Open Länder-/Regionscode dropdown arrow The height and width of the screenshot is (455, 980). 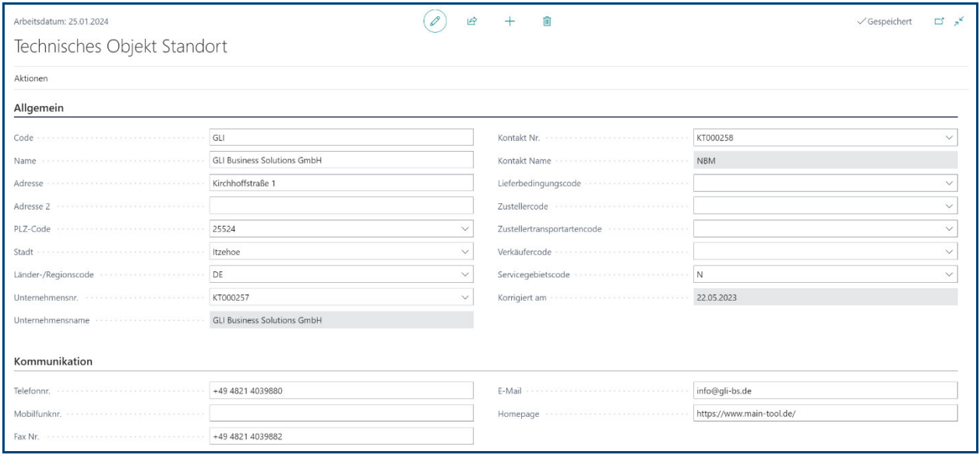pyautogui.click(x=465, y=274)
